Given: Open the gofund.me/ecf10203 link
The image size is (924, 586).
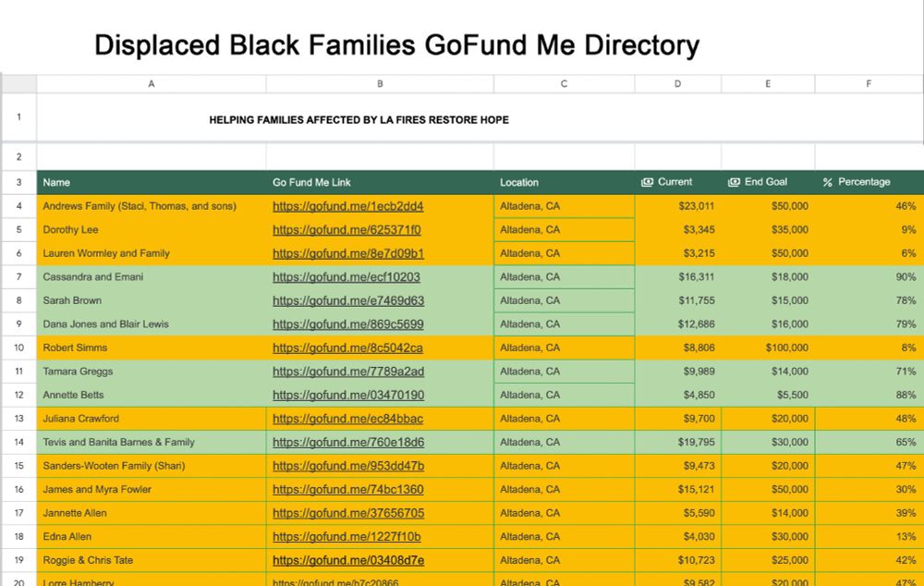Looking at the screenshot, I should pos(346,277).
